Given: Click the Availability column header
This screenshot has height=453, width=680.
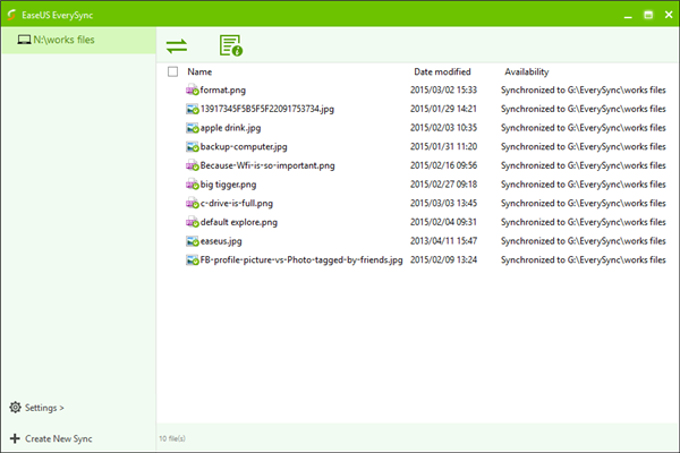Looking at the screenshot, I should coord(526,72).
